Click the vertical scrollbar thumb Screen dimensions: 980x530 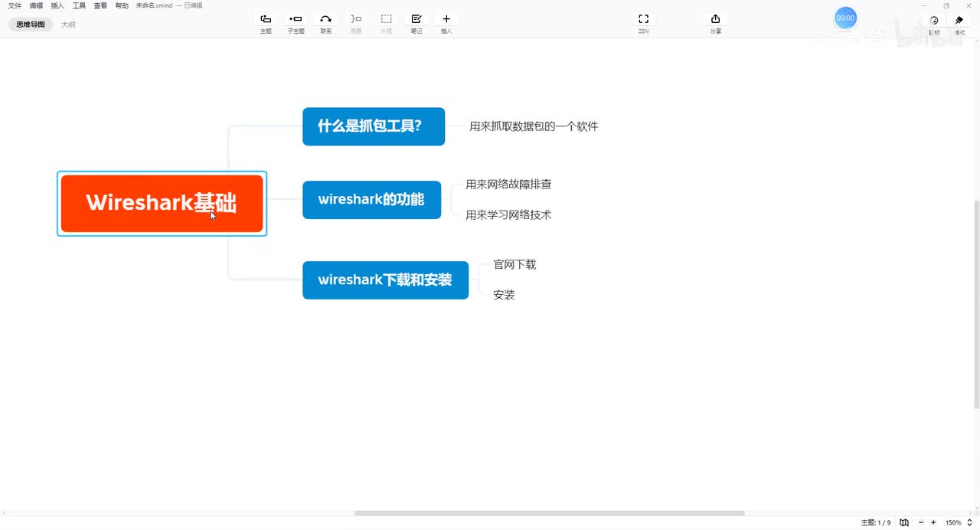point(976,303)
